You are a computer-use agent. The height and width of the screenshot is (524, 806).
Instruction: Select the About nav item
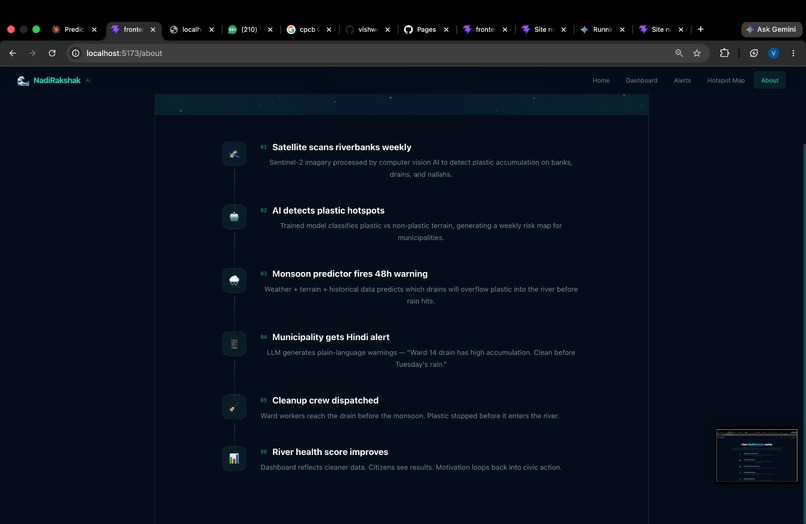pos(770,81)
